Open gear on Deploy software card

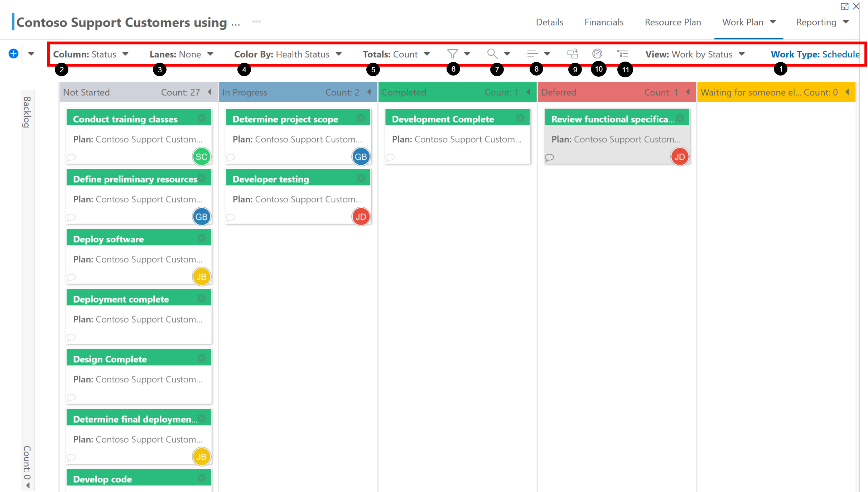click(202, 238)
